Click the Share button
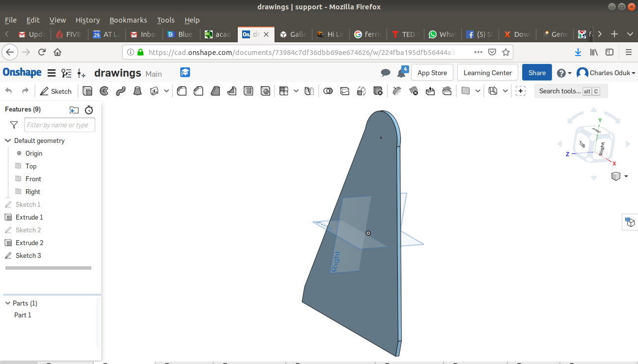638x364 pixels. [536, 73]
